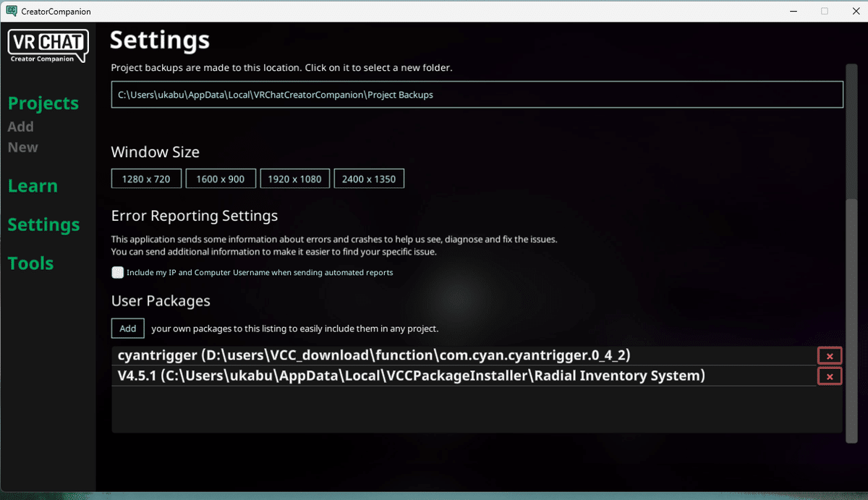The width and height of the screenshot is (868, 500).
Task: Click the User Packages heading
Action: 161,301
